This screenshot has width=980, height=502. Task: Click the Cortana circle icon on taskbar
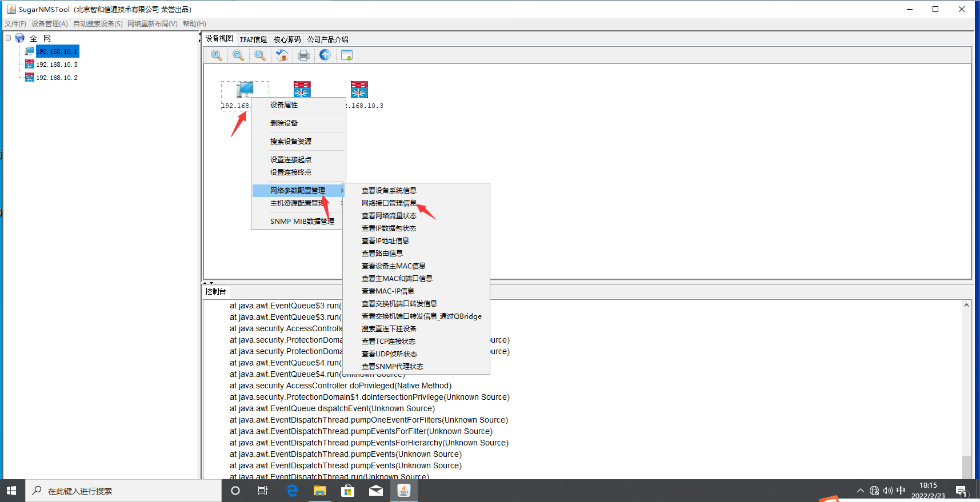235,491
